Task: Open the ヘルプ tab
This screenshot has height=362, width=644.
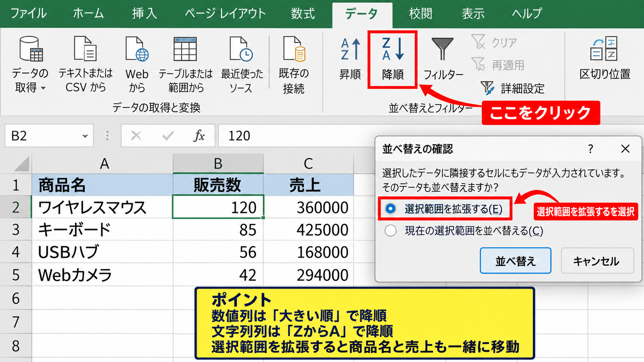Action: [x=527, y=13]
